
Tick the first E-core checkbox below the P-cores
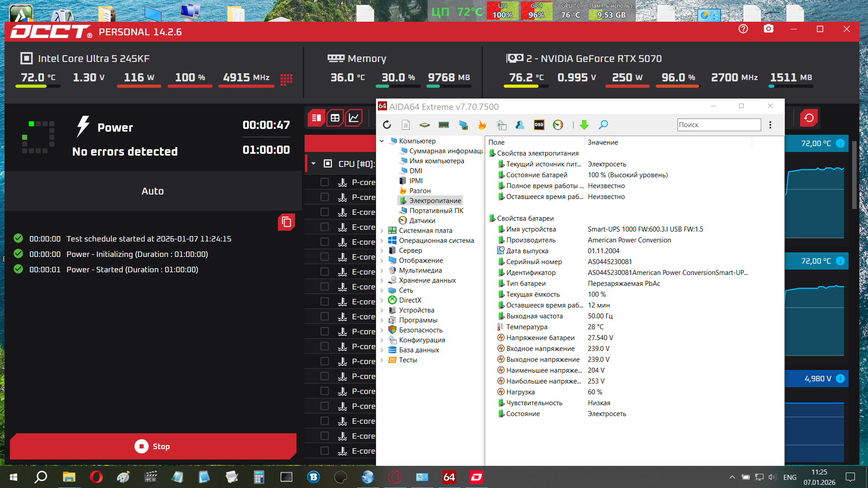[x=324, y=212]
